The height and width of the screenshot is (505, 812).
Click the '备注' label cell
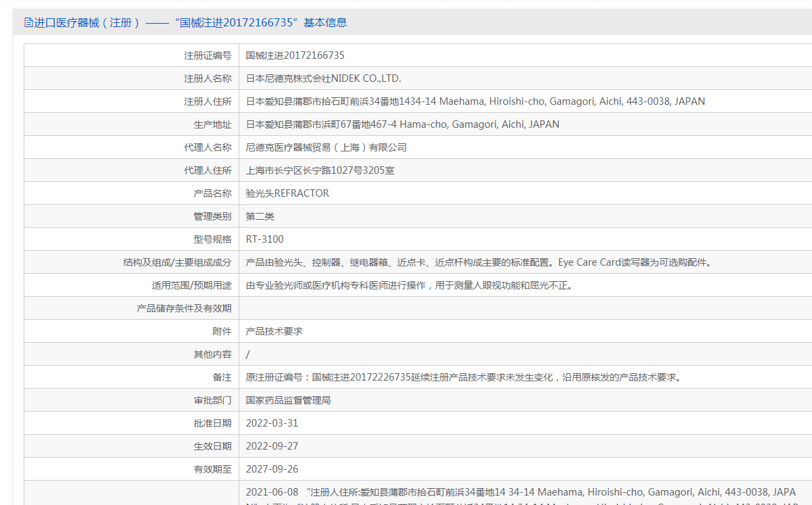(x=132, y=377)
